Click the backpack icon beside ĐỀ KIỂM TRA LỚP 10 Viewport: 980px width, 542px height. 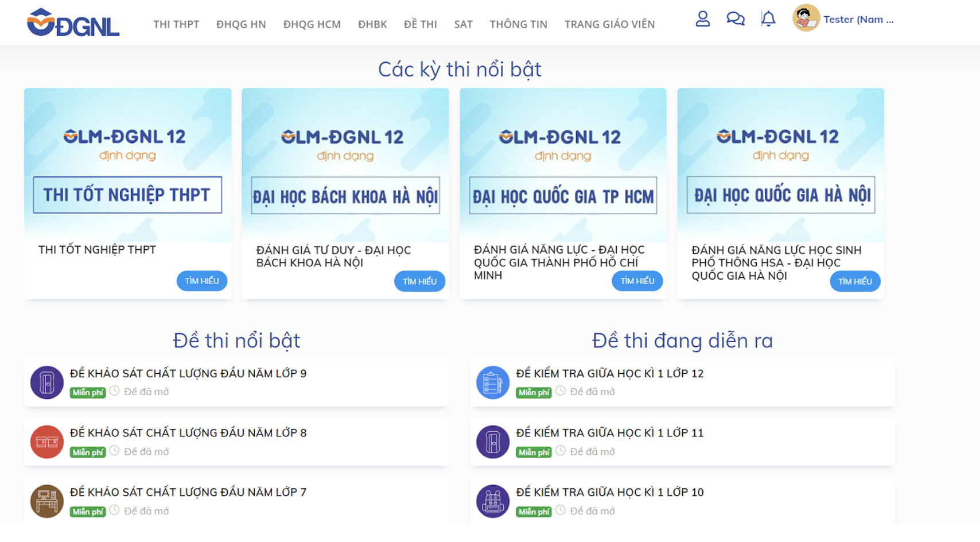pyautogui.click(x=493, y=501)
